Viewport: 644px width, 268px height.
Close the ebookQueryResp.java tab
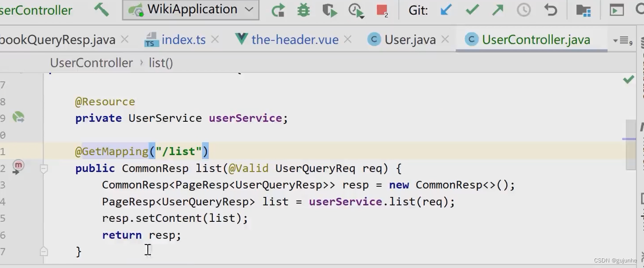point(125,40)
